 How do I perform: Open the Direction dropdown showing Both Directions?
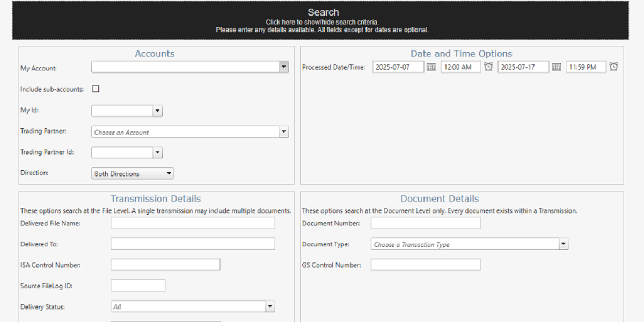point(169,173)
